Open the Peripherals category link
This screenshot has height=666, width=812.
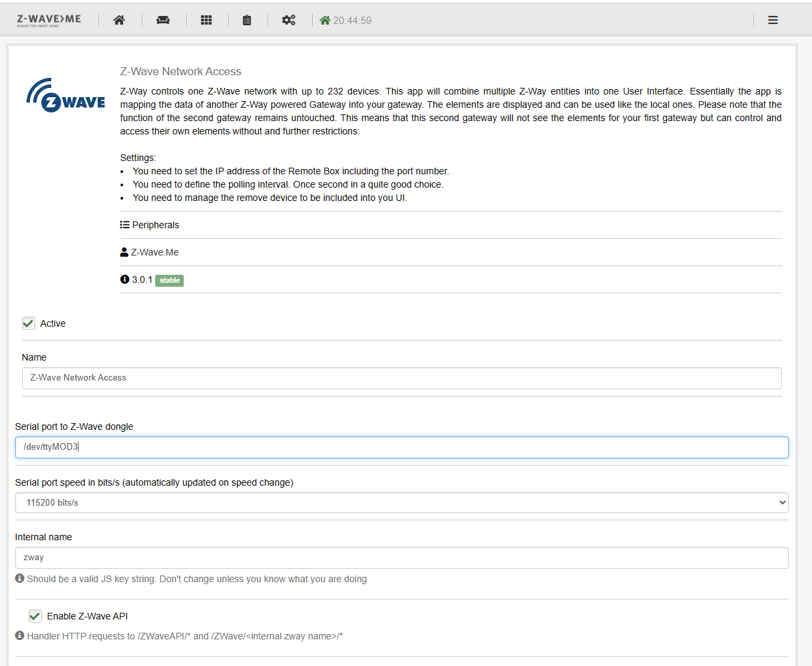click(155, 225)
